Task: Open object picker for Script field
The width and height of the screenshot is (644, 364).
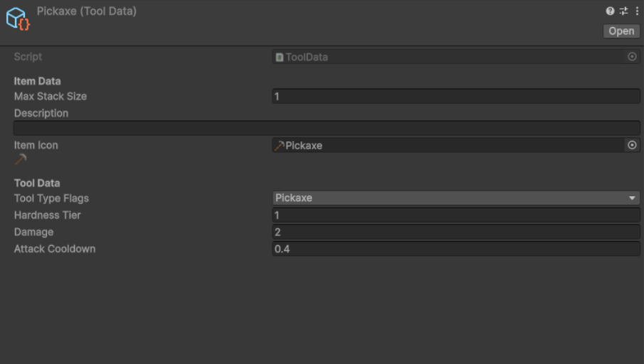Action: point(632,57)
